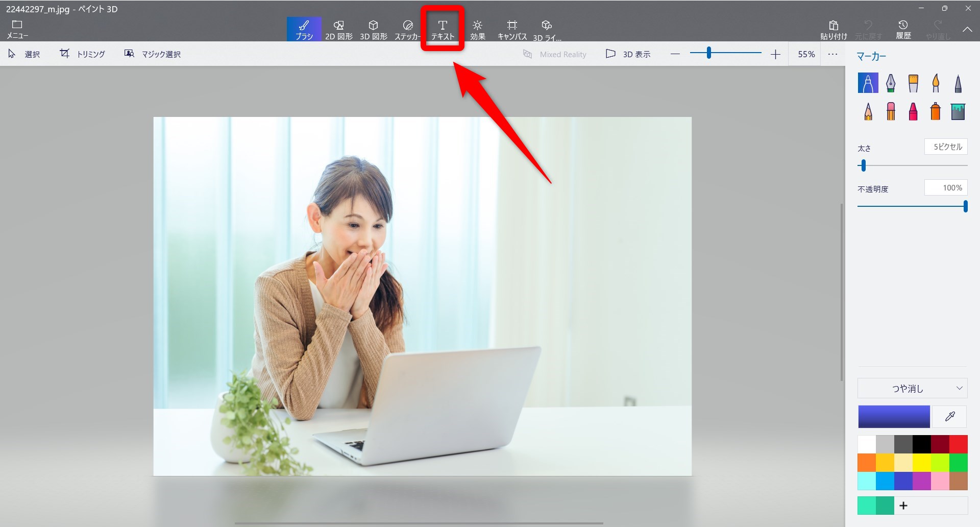The width and height of the screenshot is (980, 527).
Task: Open the three-dots more options menu
Action: click(832, 54)
